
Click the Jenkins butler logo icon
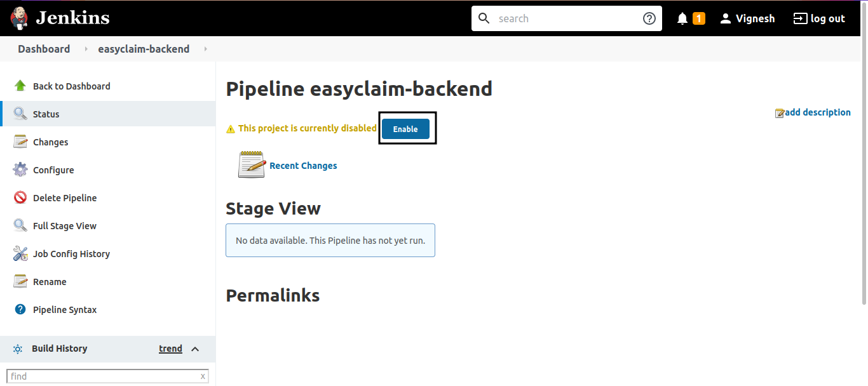point(19,18)
